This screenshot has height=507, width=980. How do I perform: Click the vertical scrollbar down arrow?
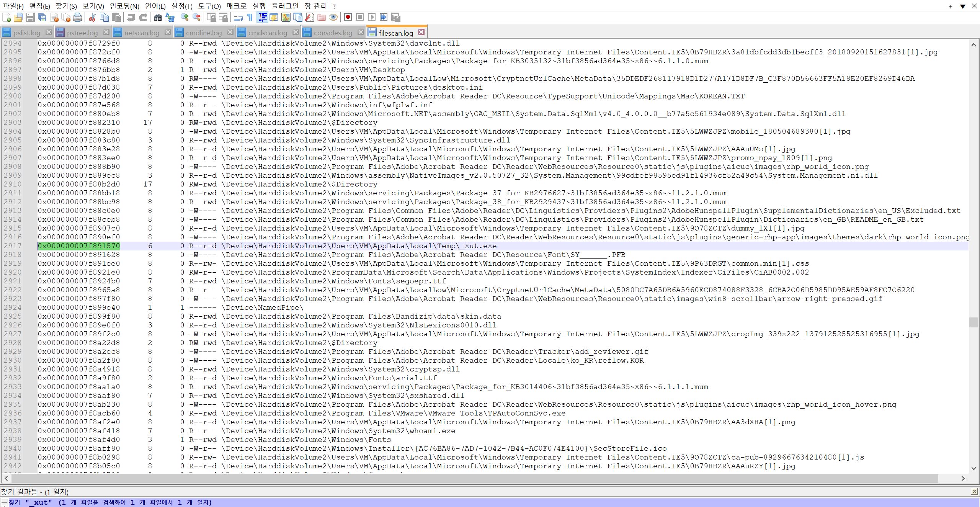pyautogui.click(x=973, y=468)
